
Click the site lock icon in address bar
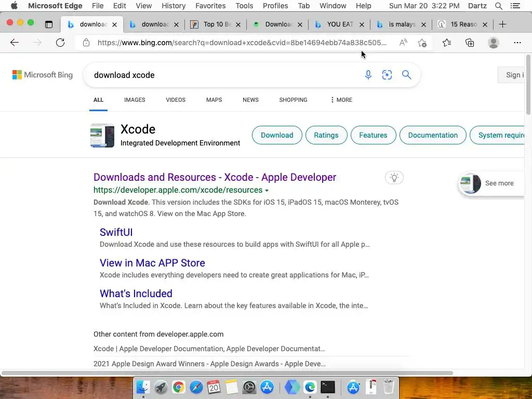(86, 43)
